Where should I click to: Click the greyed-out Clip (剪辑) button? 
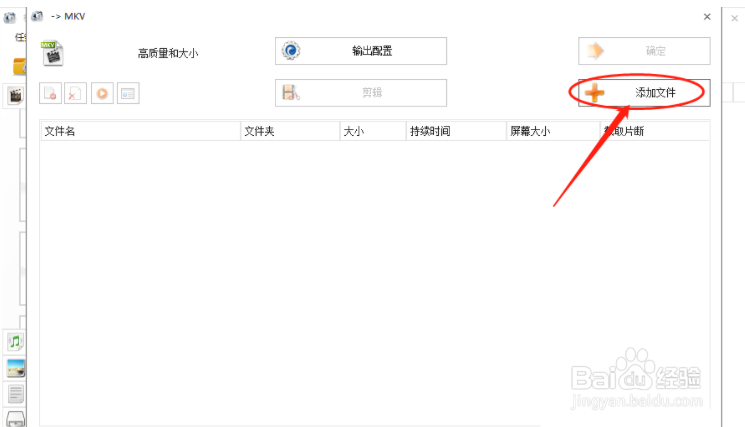361,93
